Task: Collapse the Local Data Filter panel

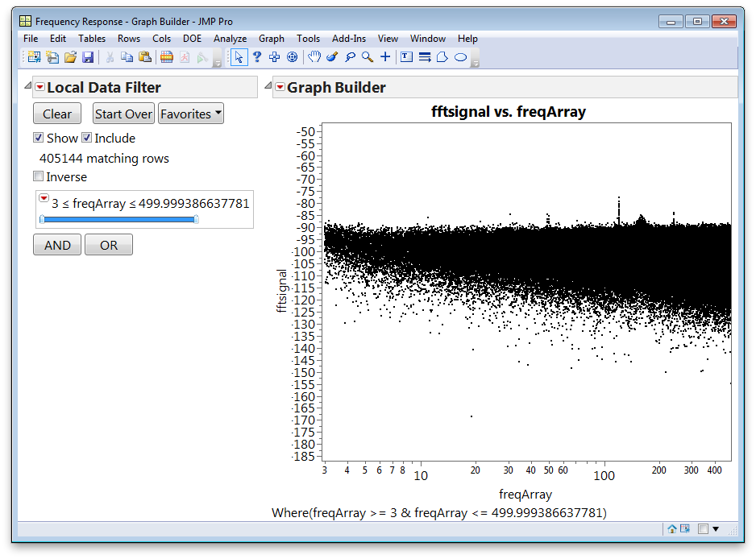Action: pos(27,86)
